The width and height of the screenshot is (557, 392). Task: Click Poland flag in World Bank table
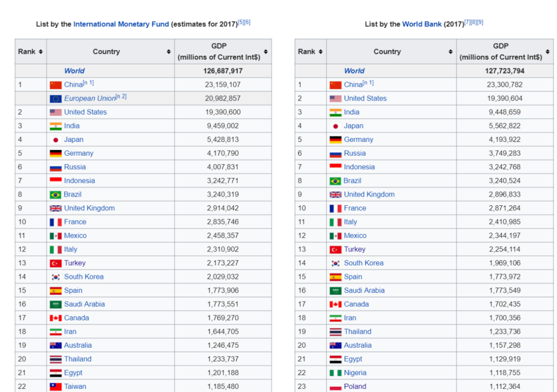point(335,387)
